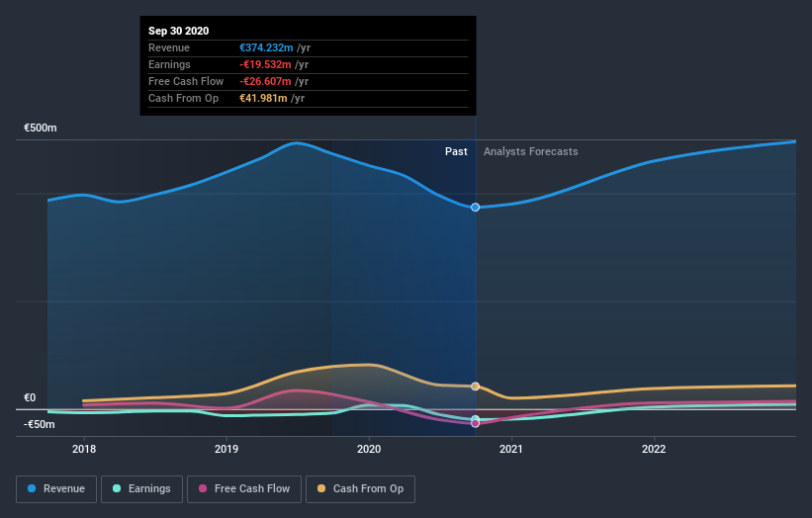Viewport: 812px width, 518px height.
Task: Click the teal dot in Earnings legend
Action: [x=117, y=488]
